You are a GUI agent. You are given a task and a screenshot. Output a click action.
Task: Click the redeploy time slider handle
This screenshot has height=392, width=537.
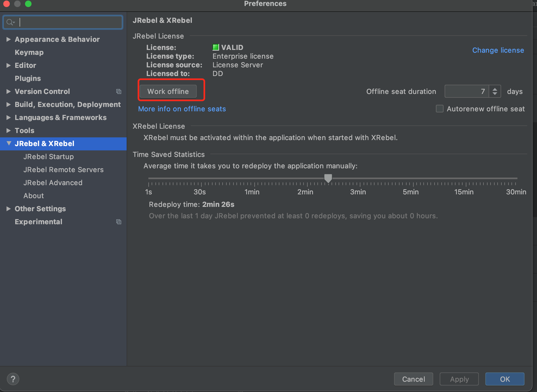point(328,178)
